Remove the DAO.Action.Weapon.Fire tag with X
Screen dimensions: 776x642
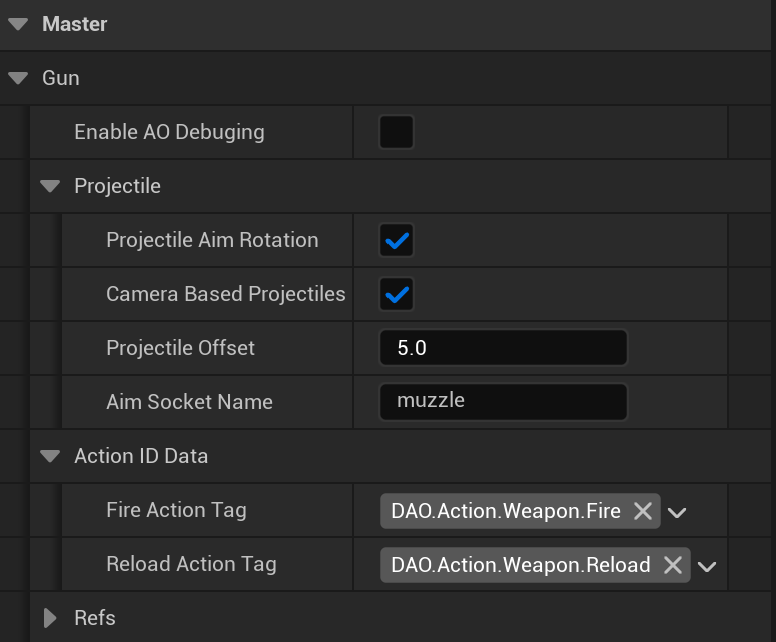(643, 512)
